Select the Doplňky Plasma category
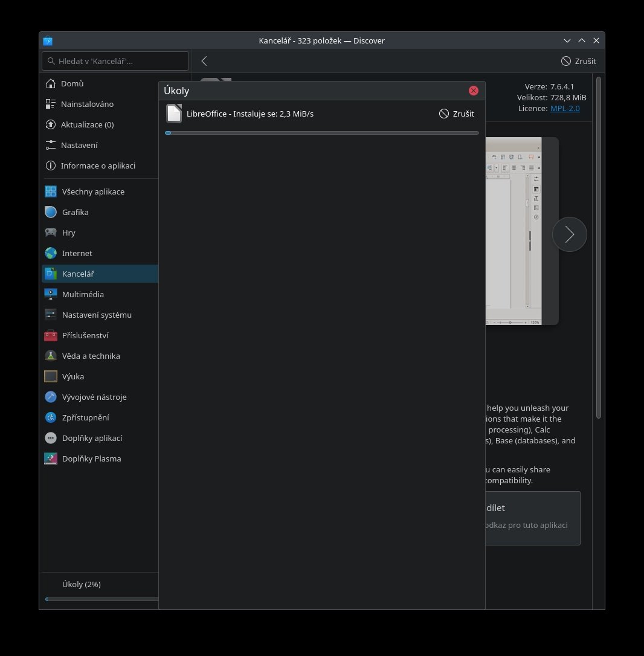 pyautogui.click(x=100, y=458)
